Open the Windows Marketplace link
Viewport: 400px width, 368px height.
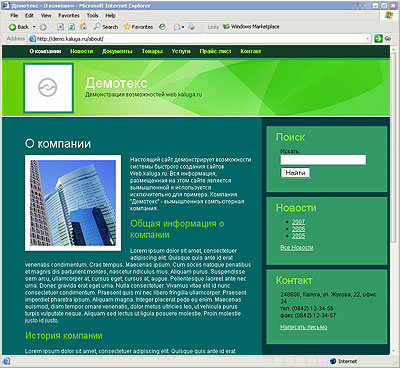point(251,27)
